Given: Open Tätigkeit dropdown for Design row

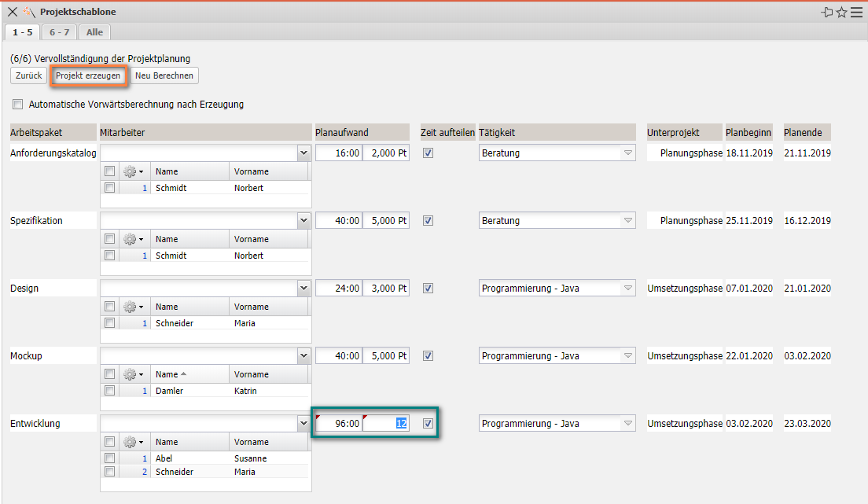Looking at the screenshot, I should point(627,289).
